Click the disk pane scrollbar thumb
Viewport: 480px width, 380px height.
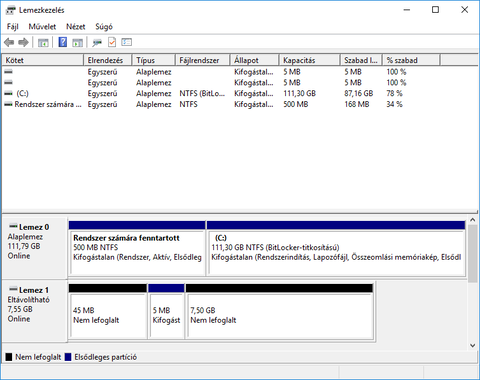click(x=472, y=253)
